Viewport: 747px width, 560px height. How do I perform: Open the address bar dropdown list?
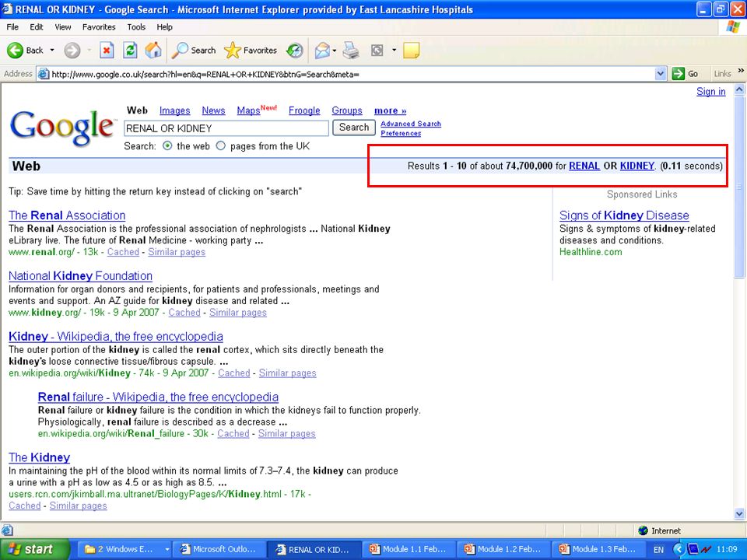point(661,74)
